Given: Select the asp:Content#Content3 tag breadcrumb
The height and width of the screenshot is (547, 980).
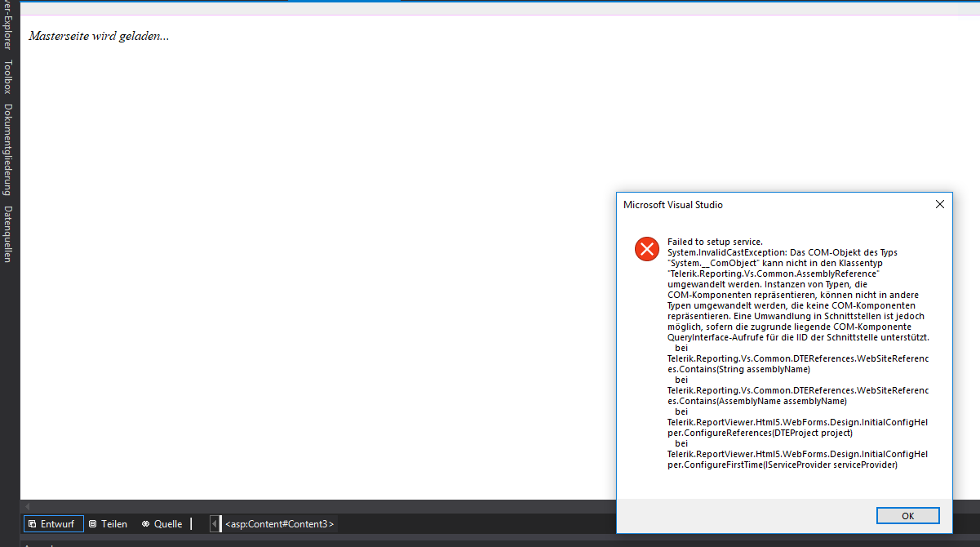Looking at the screenshot, I should click(x=279, y=523).
